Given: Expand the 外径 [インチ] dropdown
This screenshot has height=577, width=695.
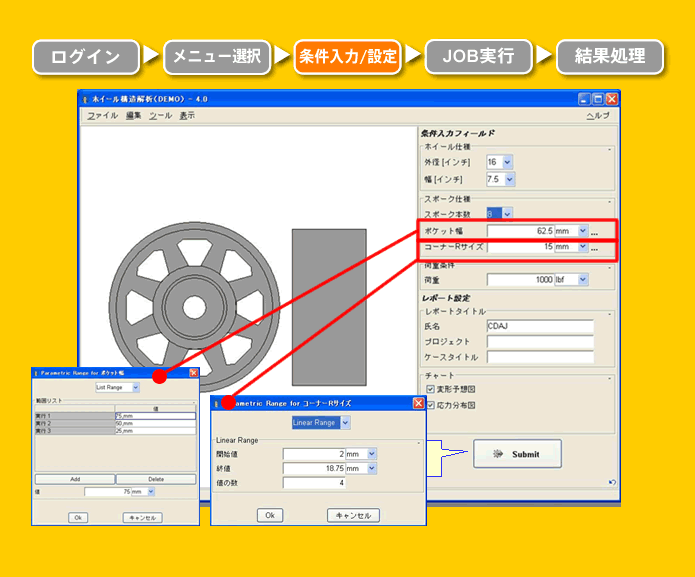Looking at the screenshot, I should coord(508,162).
